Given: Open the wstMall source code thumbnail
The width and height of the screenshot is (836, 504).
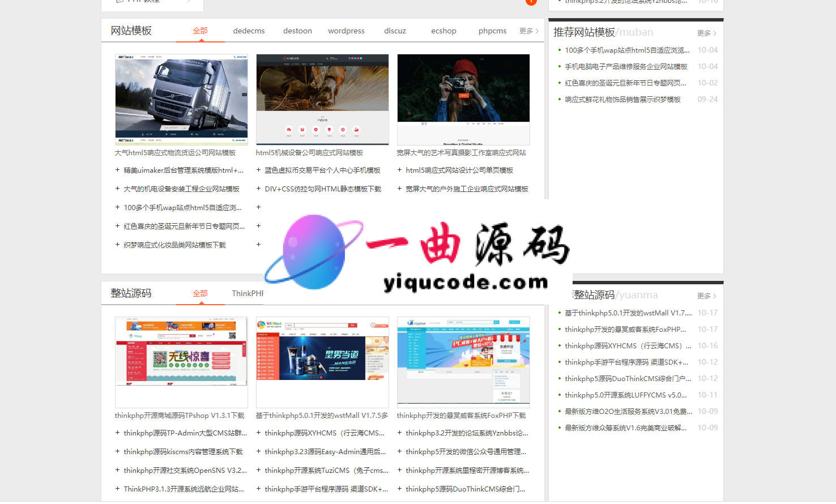Looking at the screenshot, I should coord(322,362).
